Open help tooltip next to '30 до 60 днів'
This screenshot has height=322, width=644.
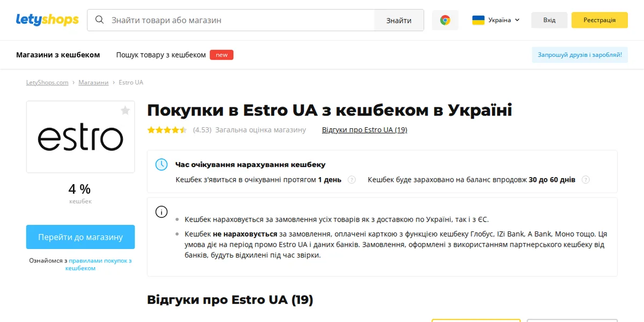(x=586, y=180)
